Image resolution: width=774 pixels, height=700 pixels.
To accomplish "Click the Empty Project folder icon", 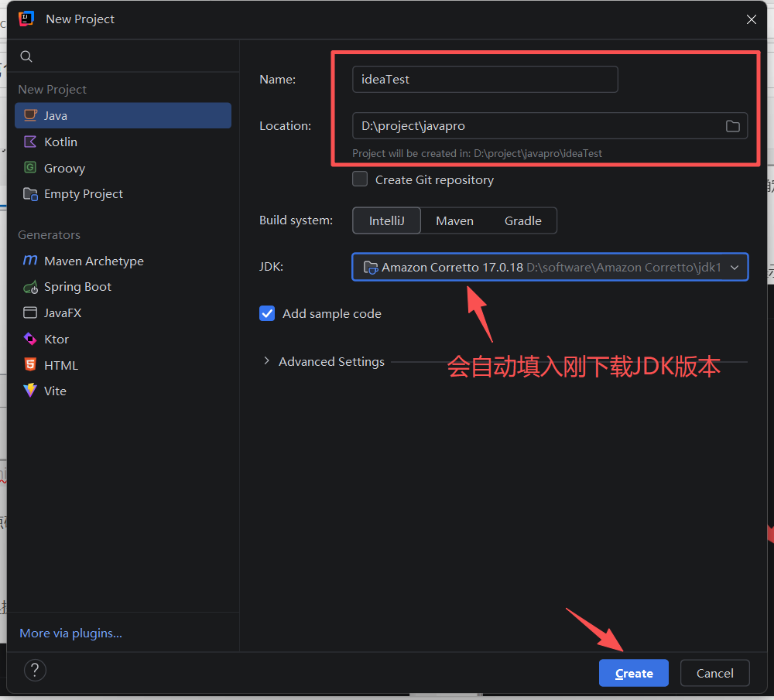I will 31,194.
